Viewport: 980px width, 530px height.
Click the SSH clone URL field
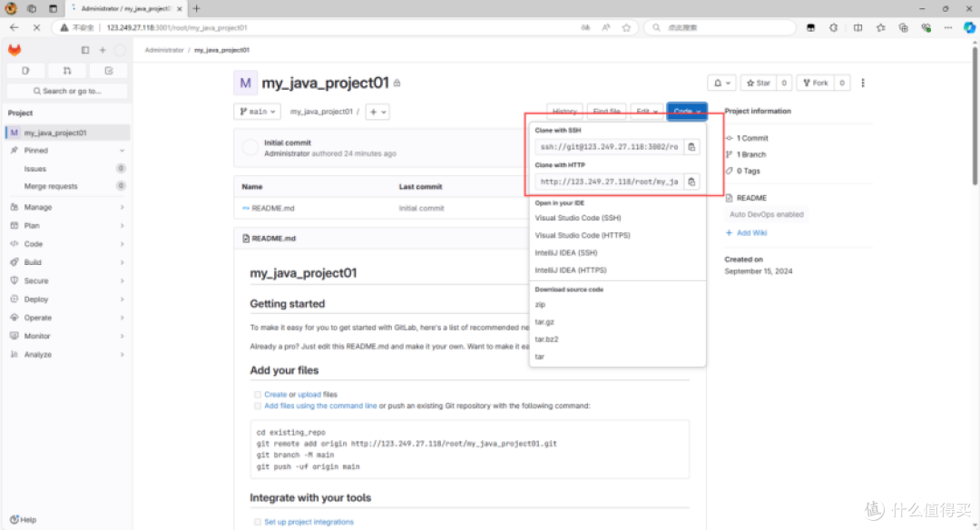pos(610,147)
